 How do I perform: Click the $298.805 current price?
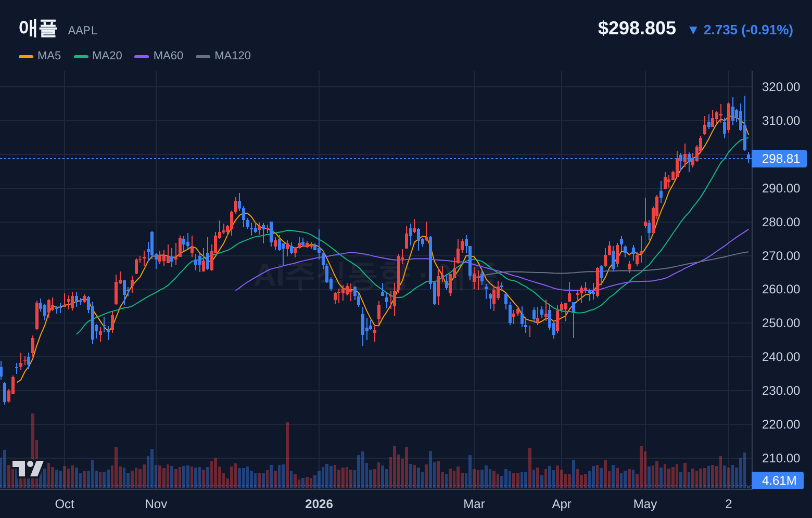tap(637, 28)
